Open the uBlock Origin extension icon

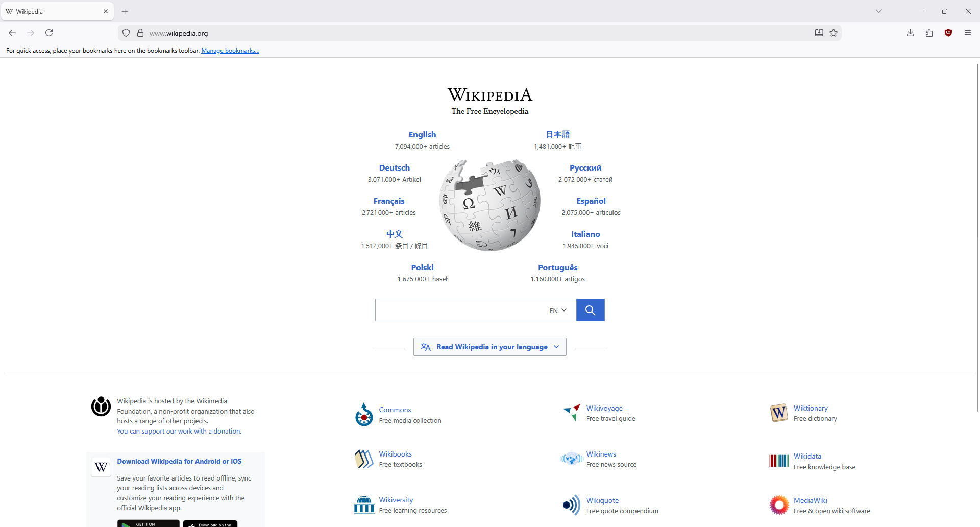tap(948, 33)
